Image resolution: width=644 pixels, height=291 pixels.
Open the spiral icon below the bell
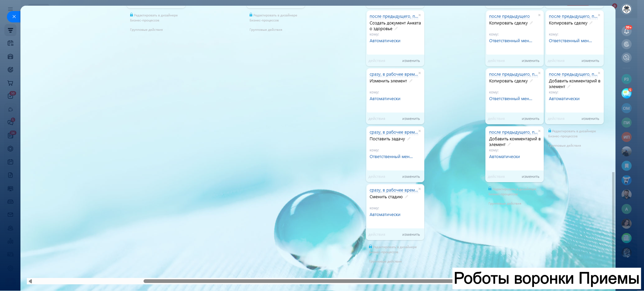(627, 44)
